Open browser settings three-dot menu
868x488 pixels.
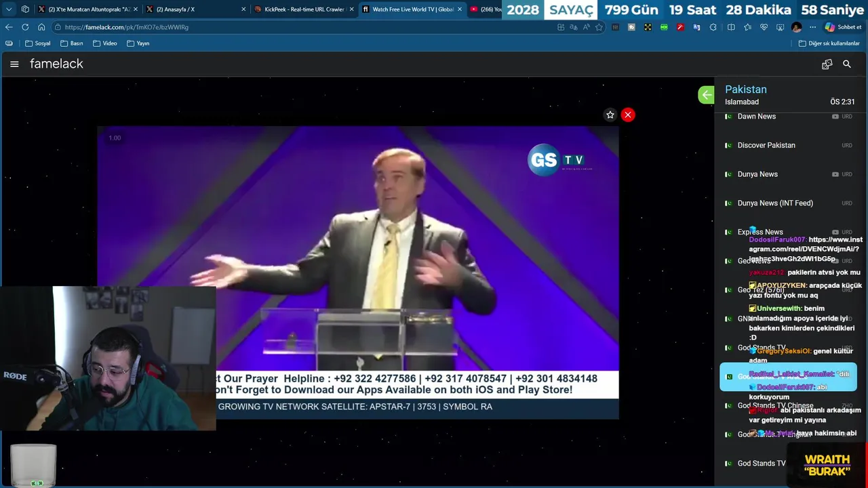click(x=812, y=27)
